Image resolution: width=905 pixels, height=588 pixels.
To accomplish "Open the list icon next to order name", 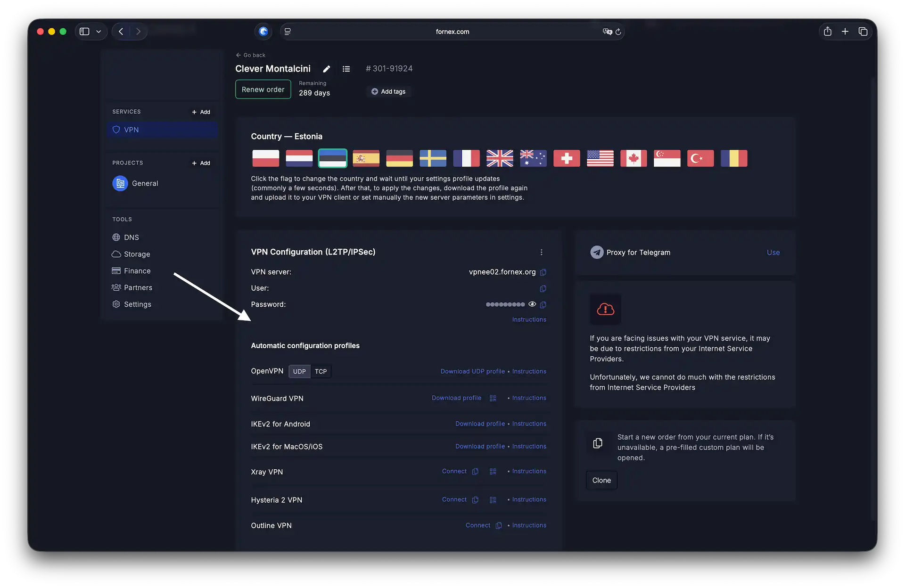I will [346, 69].
